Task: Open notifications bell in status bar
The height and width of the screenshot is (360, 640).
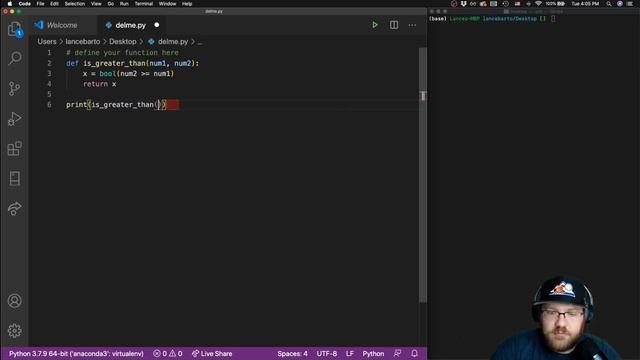Action: 414,353
